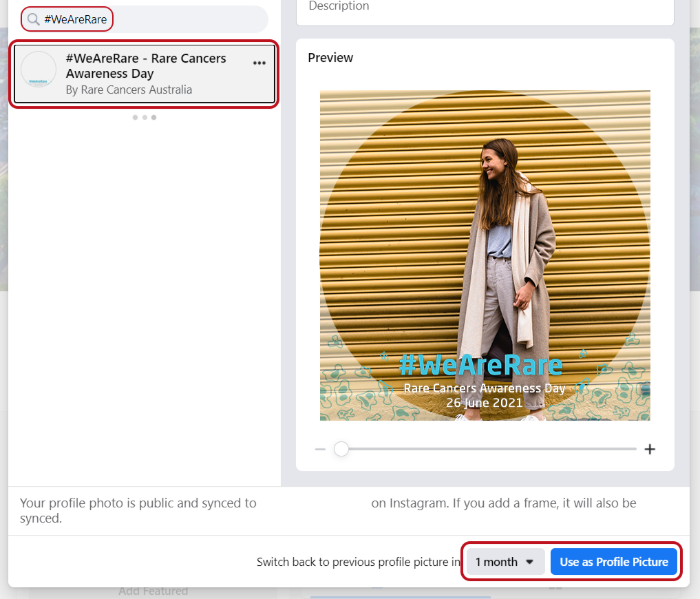Viewport: 700px width, 599px height.
Task: Click the Description text field
Action: (485, 11)
